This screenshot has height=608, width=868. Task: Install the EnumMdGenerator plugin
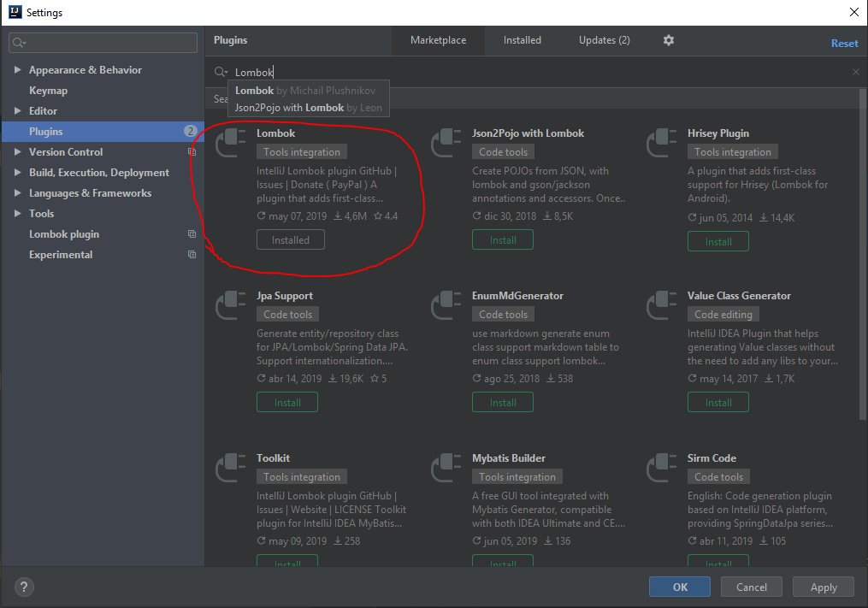point(503,402)
